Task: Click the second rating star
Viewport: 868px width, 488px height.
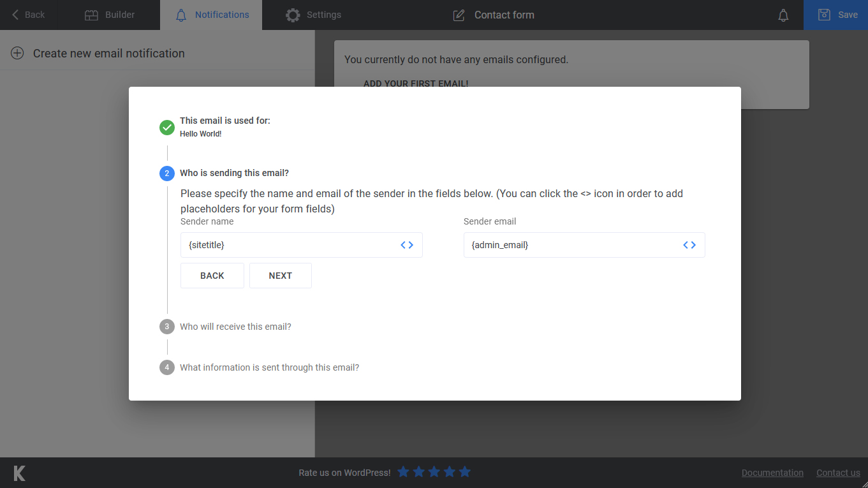Action: (419, 472)
